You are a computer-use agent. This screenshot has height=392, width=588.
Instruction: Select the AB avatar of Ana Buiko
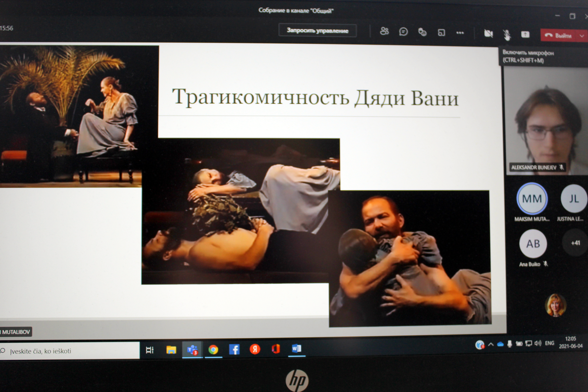(x=533, y=244)
